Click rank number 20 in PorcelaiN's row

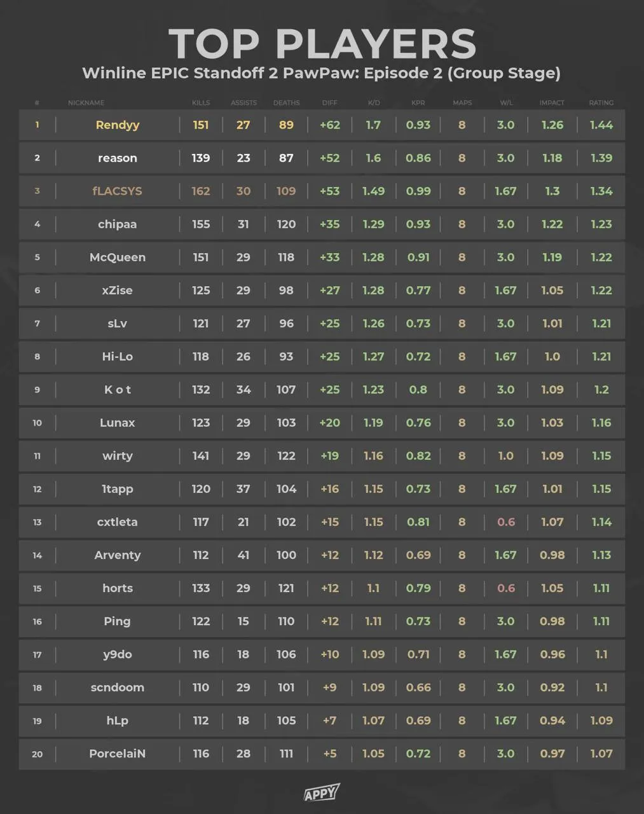[38, 754]
